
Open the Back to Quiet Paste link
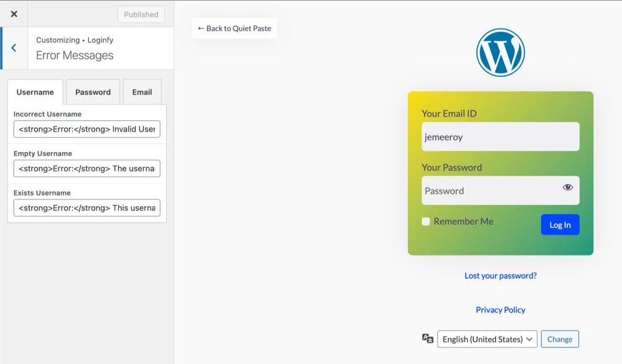[234, 29]
